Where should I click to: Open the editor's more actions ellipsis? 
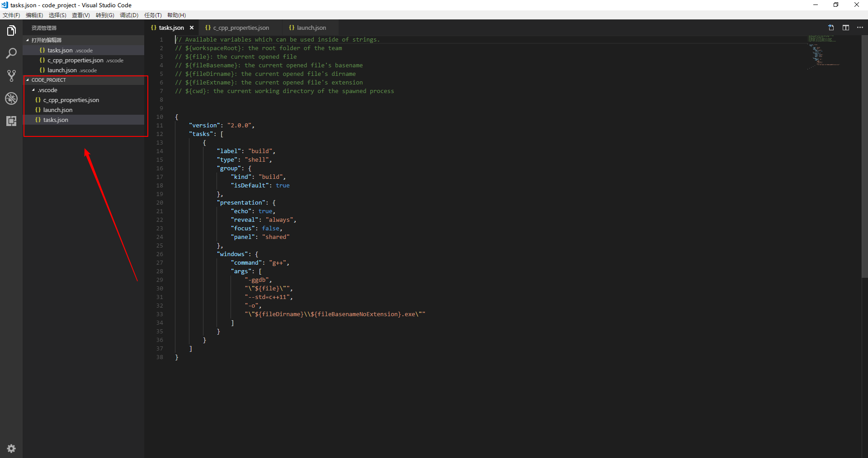point(860,28)
